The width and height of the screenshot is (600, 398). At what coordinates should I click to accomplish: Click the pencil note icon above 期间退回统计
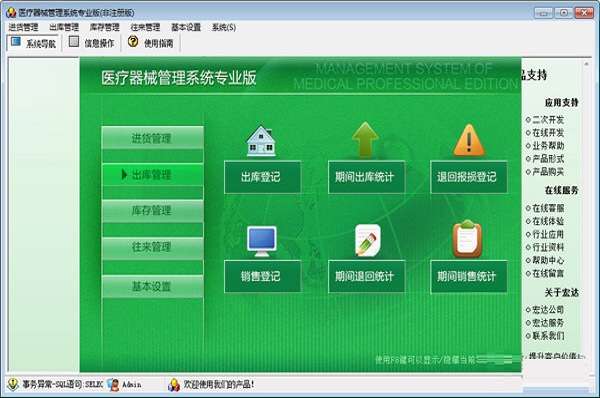tap(367, 240)
